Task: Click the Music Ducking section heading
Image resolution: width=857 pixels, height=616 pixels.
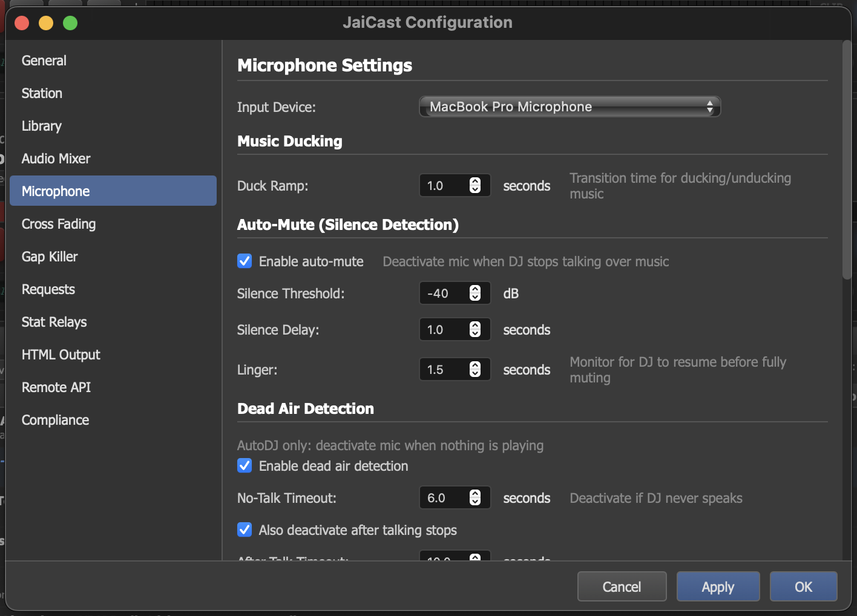Action: pyautogui.click(x=290, y=141)
